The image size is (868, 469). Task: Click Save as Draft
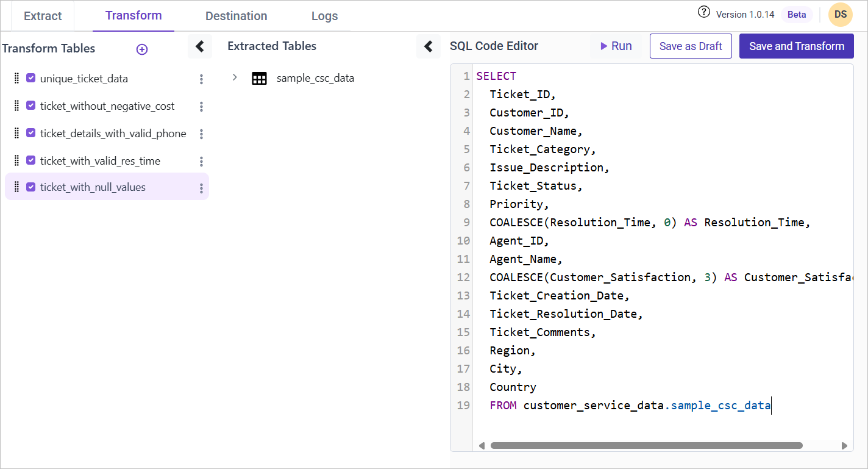[x=691, y=46]
